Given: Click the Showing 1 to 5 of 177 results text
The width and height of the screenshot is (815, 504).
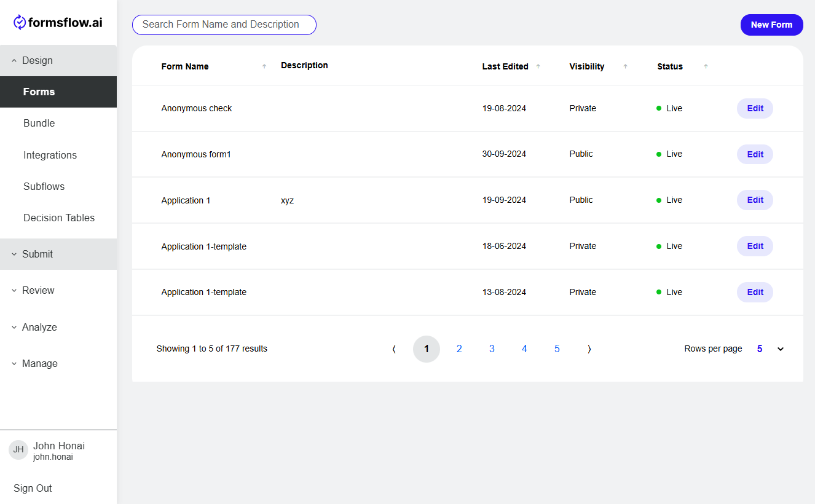Looking at the screenshot, I should (212, 348).
